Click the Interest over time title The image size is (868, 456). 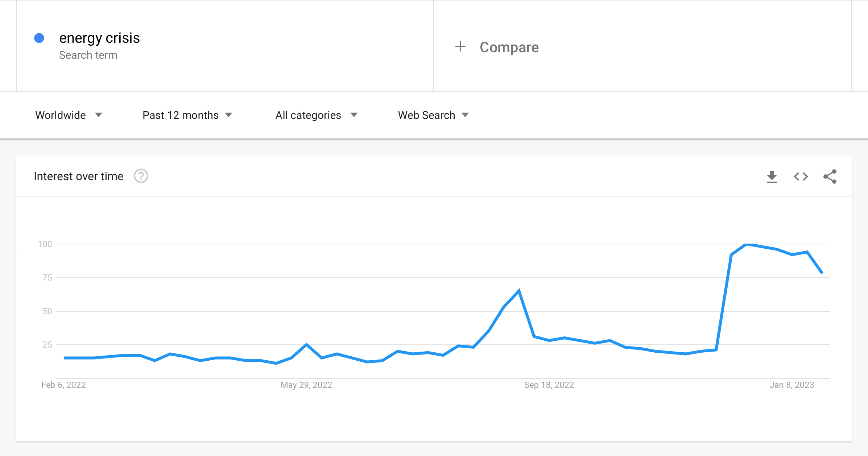coord(79,176)
